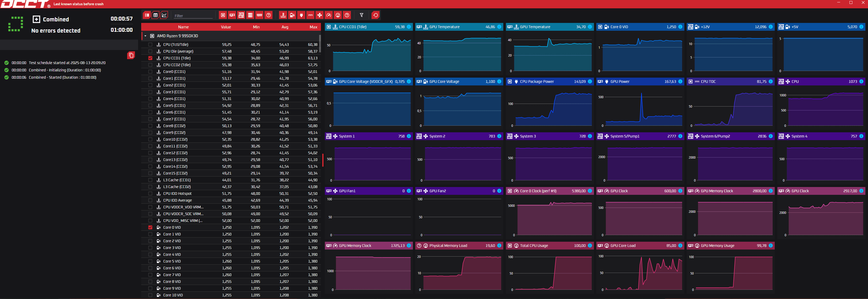Click info button on GPU Power graph

coord(680,82)
